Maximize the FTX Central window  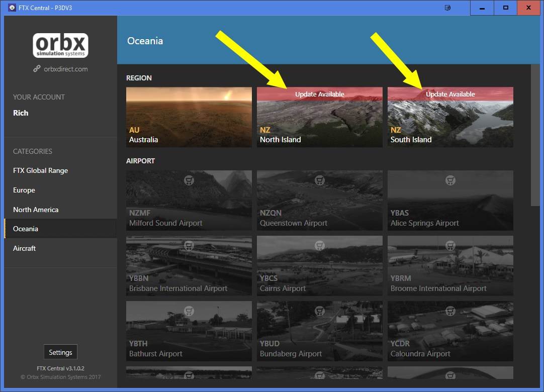pyautogui.click(x=505, y=8)
